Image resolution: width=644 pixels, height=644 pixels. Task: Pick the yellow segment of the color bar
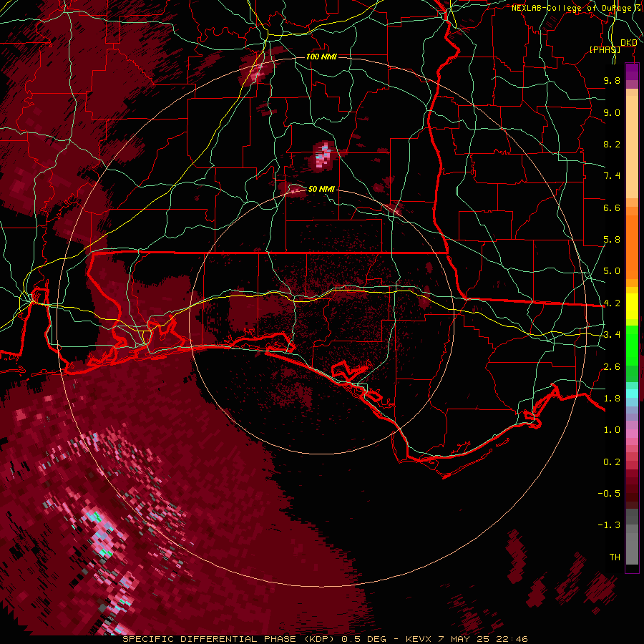pos(632,306)
